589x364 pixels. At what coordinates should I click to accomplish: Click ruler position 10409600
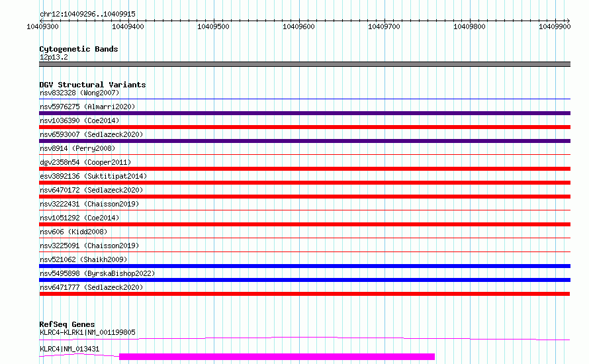pos(298,26)
